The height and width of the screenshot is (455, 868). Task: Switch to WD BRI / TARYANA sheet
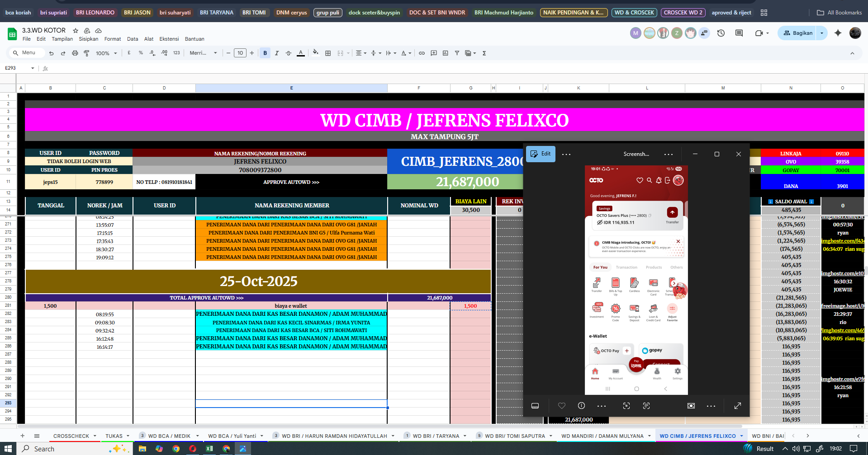coord(436,436)
